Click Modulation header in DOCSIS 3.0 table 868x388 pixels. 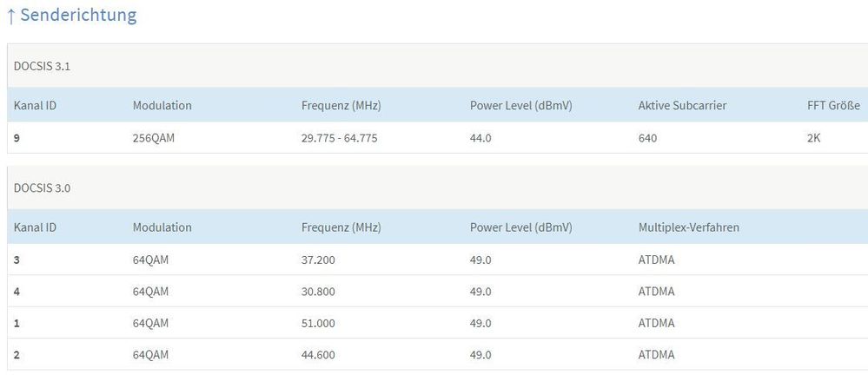click(162, 227)
